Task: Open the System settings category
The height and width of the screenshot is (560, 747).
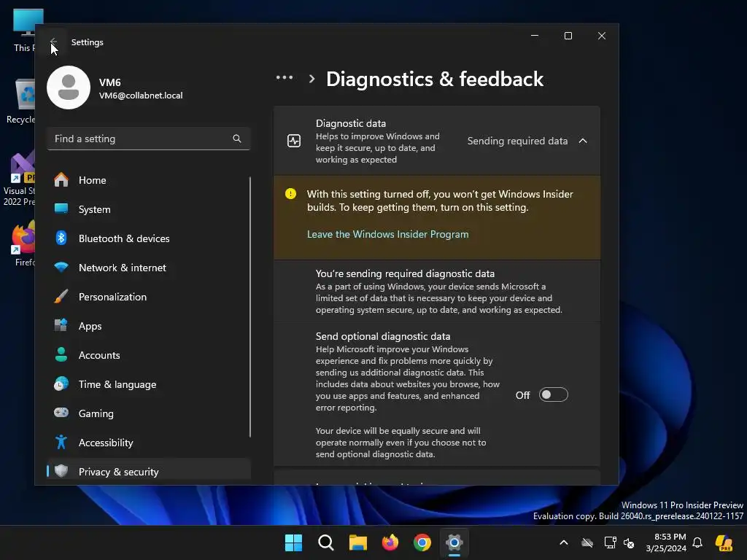Action: (x=149, y=209)
